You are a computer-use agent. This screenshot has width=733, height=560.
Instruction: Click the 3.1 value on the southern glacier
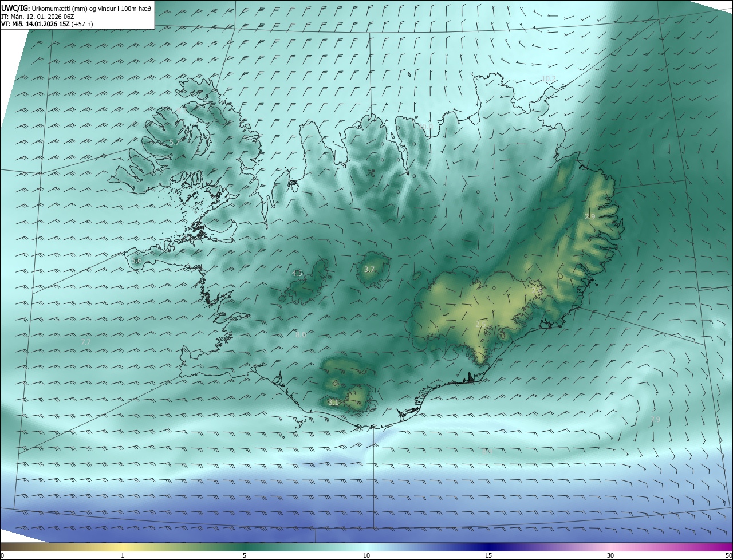(333, 403)
